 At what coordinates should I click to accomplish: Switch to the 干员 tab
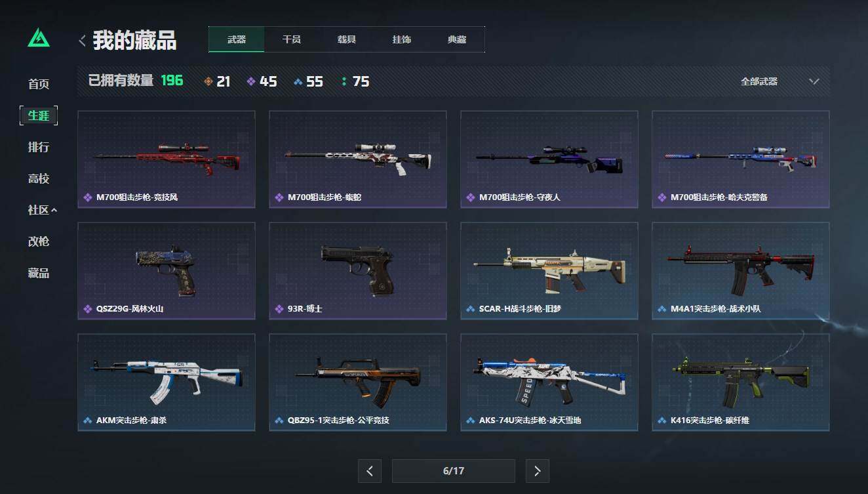tap(292, 39)
